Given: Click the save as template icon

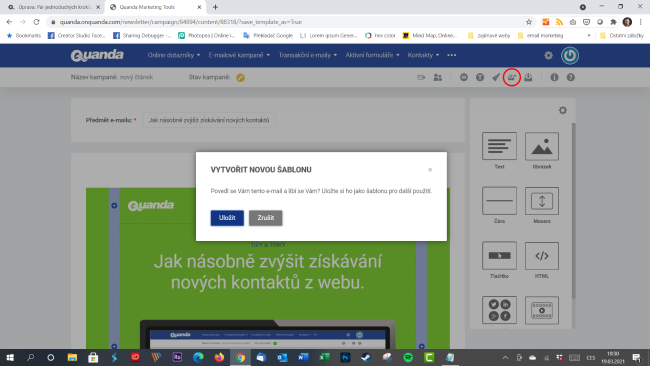Looking at the screenshot, I should (x=512, y=77).
